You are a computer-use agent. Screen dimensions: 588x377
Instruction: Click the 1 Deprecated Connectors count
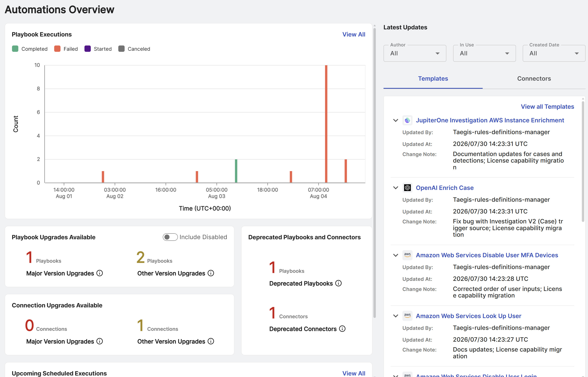[272, 313]
